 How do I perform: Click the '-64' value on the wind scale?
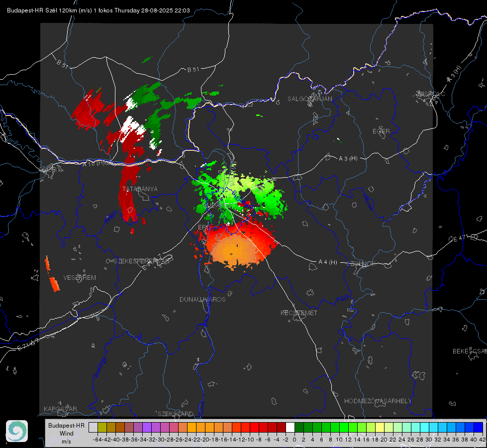(x=97, y=440)
